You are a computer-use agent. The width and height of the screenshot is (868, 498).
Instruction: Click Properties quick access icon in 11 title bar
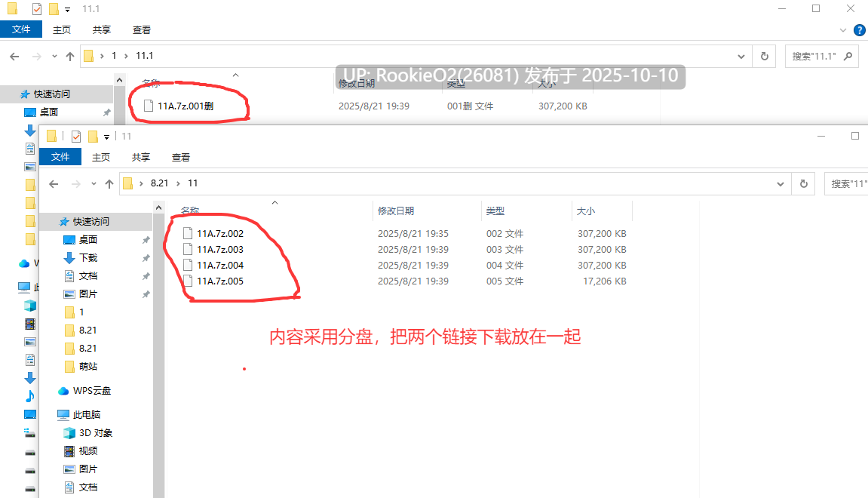[x=76, y=137]
